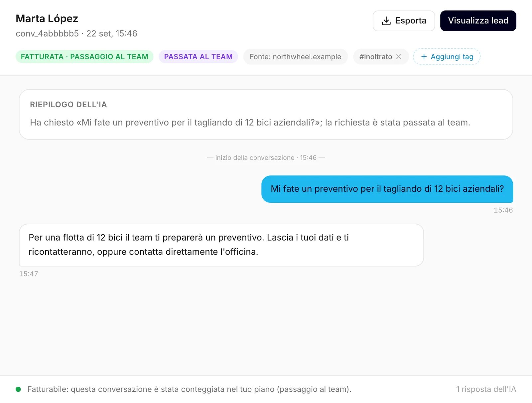Click the 15:46 timestamp under customer message

[503, 210]
